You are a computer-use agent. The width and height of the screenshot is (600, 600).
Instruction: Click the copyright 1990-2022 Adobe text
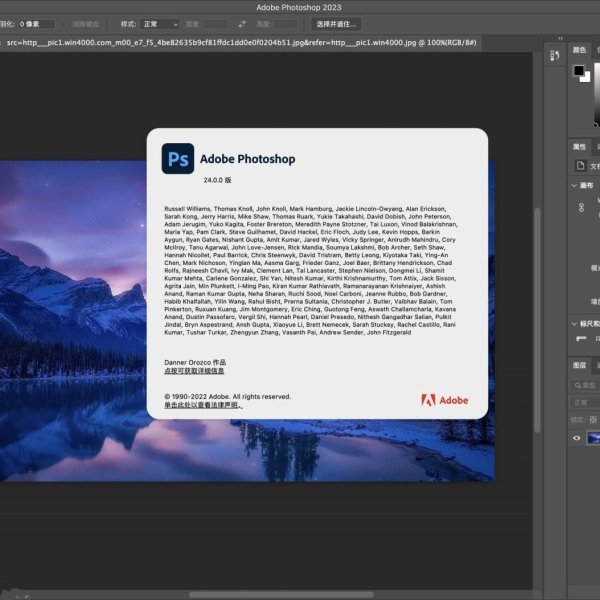[x=228, y=396]
